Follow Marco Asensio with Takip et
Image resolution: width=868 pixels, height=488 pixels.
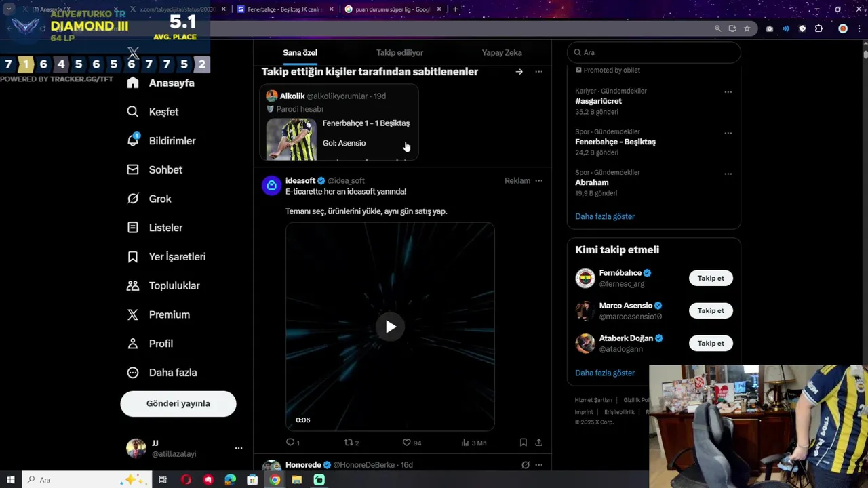click(x=711, y=311)
